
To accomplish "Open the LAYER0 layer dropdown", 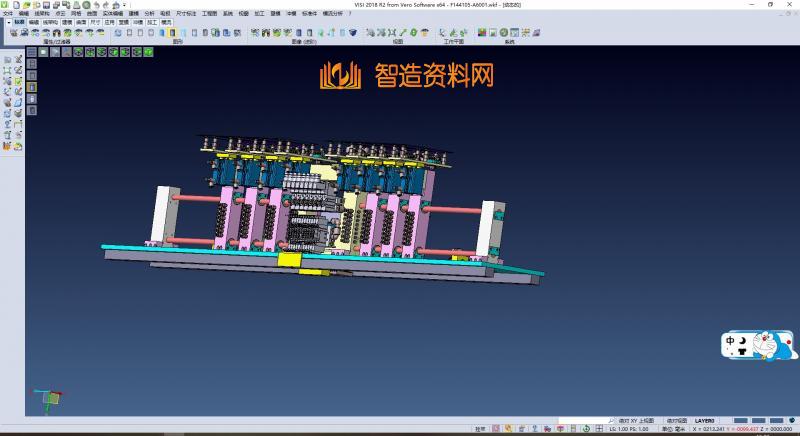I will (x=706, y=421).
